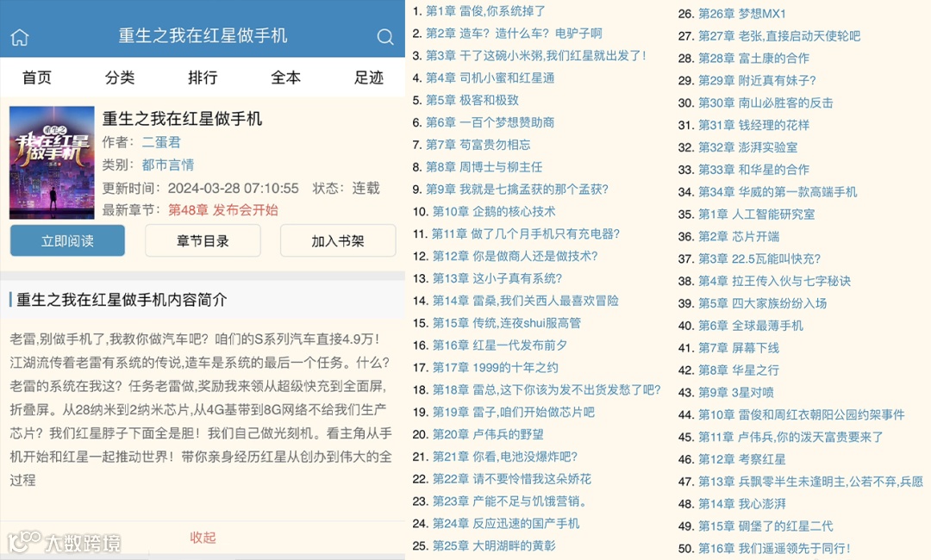Screen dimensions: 931x560
Task: Open 第26章 梦想MX1
Action: point(742,14)
